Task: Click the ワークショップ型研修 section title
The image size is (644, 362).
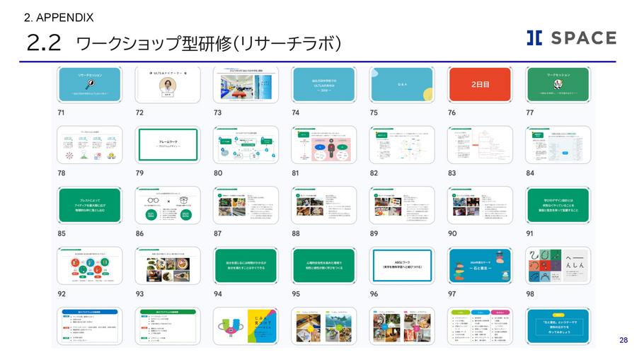Action: tap(208, 44)
